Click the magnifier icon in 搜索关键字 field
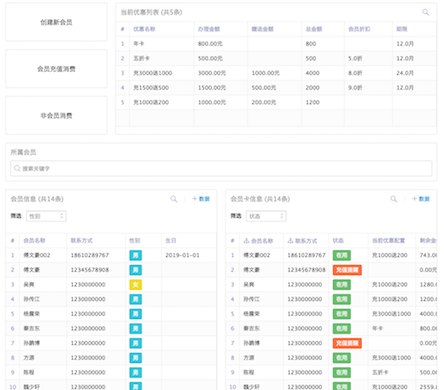This screenshot has height=390, width=444. 17,169
